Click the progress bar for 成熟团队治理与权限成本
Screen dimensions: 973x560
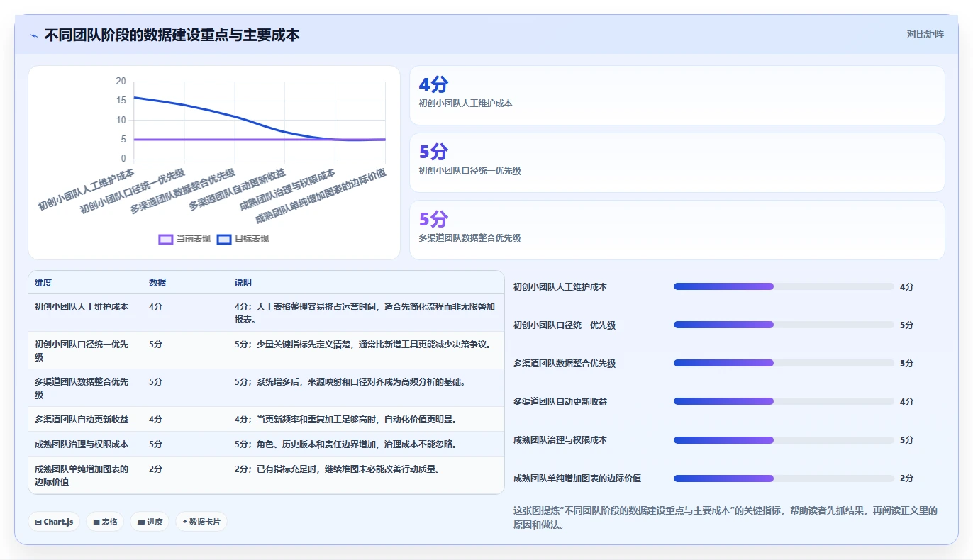[x=784, y=439]
